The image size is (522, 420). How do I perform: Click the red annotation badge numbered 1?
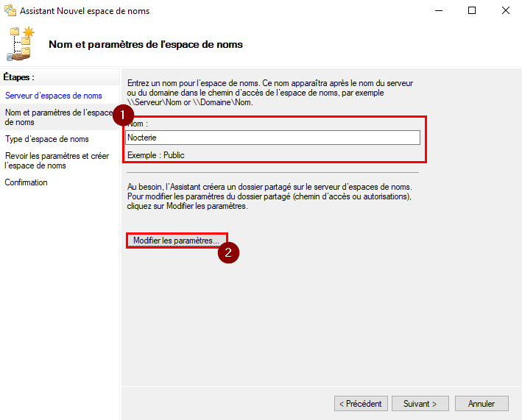123,115
